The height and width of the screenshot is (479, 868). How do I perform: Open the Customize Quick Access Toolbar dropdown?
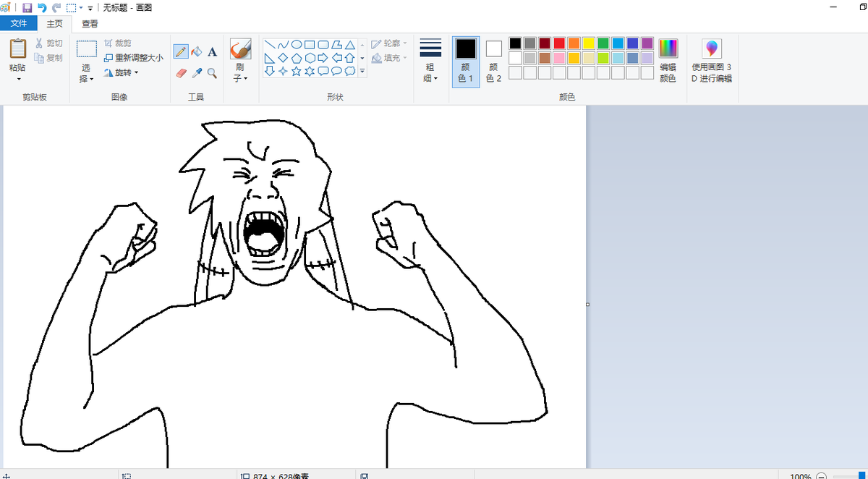[x=90, y=9]
